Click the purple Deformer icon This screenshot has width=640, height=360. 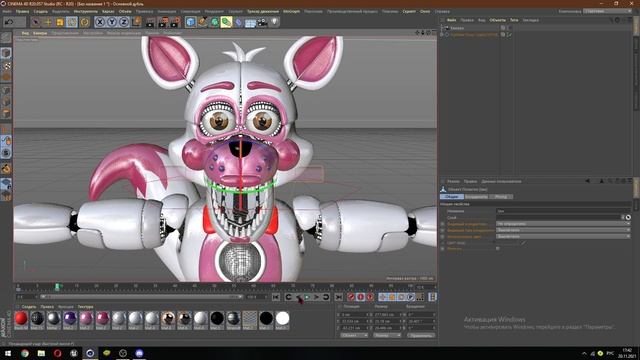point(239,22)
